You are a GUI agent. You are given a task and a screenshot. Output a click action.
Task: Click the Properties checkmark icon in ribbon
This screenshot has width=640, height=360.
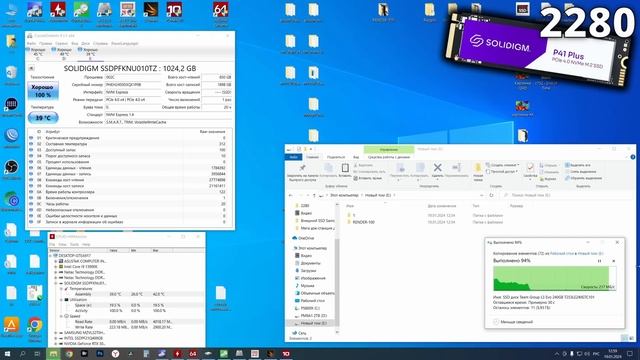(530, 167)
